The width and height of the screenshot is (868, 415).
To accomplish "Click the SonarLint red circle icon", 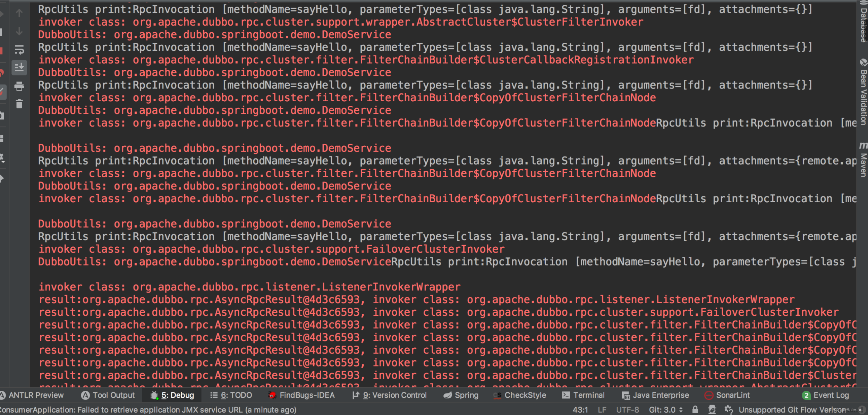I will tap(709, 395).
